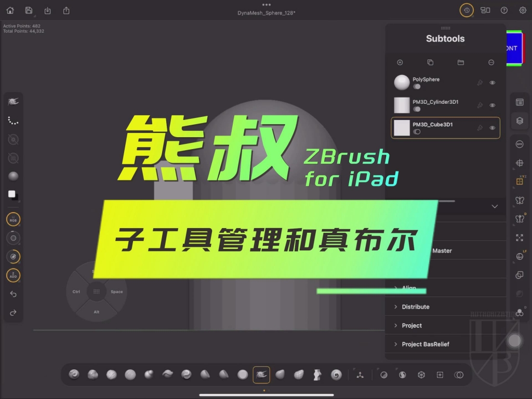Save the project with the disk icon
The image size is (532, 399).
coord(29,10)
